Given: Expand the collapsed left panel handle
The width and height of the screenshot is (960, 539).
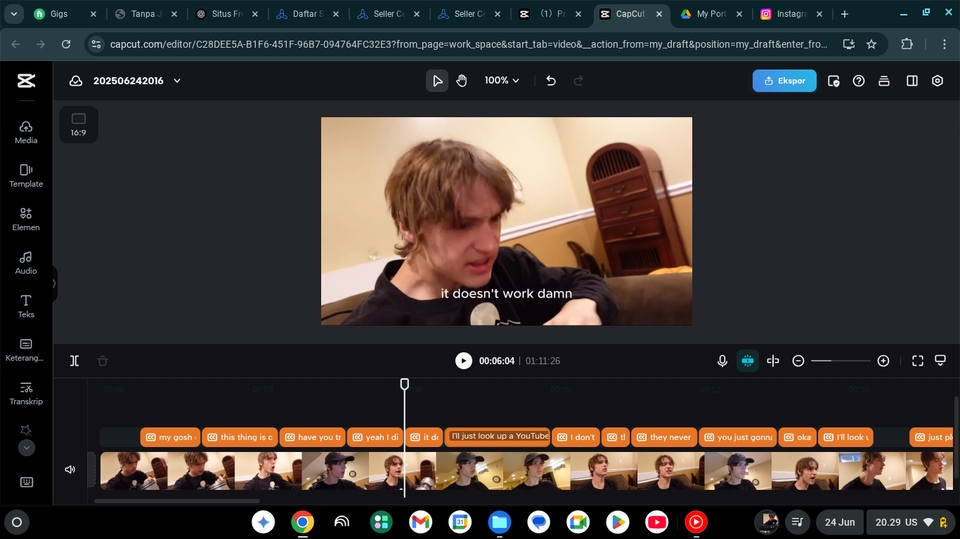Looking at the screenshot, I should coord(54,284).
